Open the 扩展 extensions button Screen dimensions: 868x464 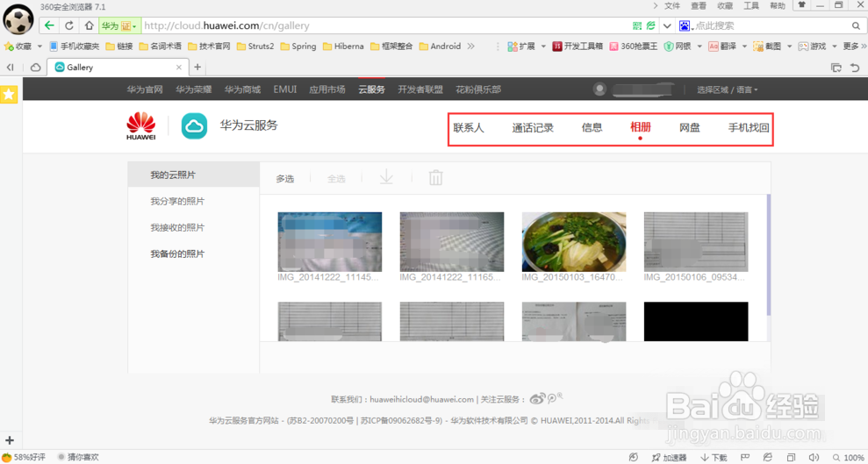tap(521, 46)
